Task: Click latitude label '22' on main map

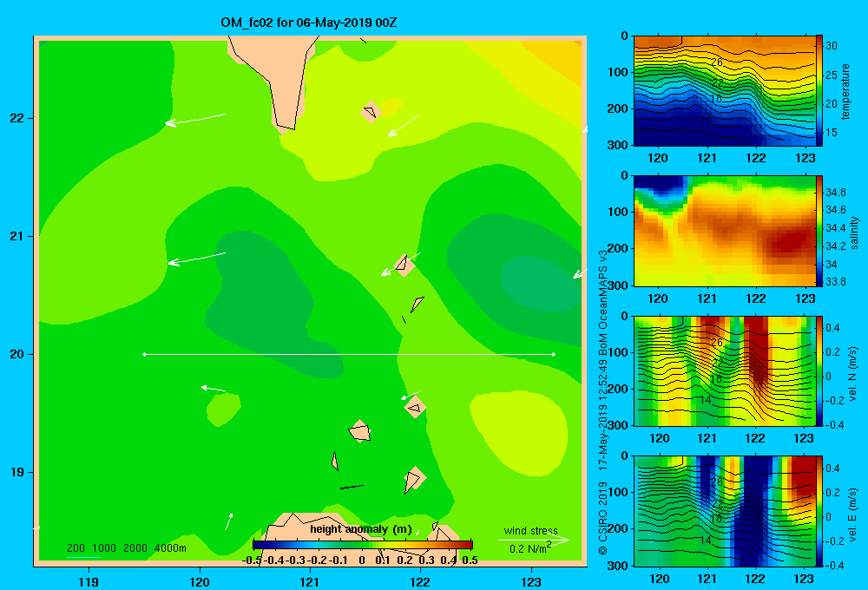Action: tap(17, 119)
